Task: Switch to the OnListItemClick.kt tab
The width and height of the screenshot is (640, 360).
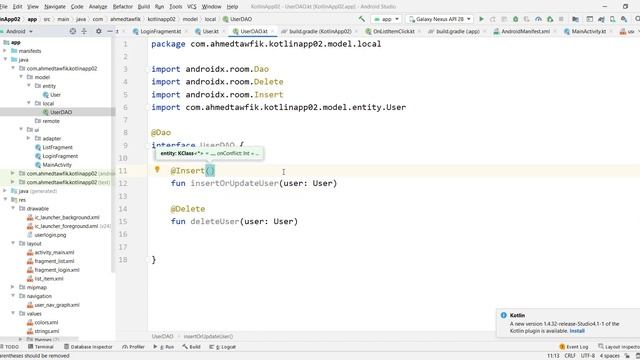Action: click(x=393, y=31)
